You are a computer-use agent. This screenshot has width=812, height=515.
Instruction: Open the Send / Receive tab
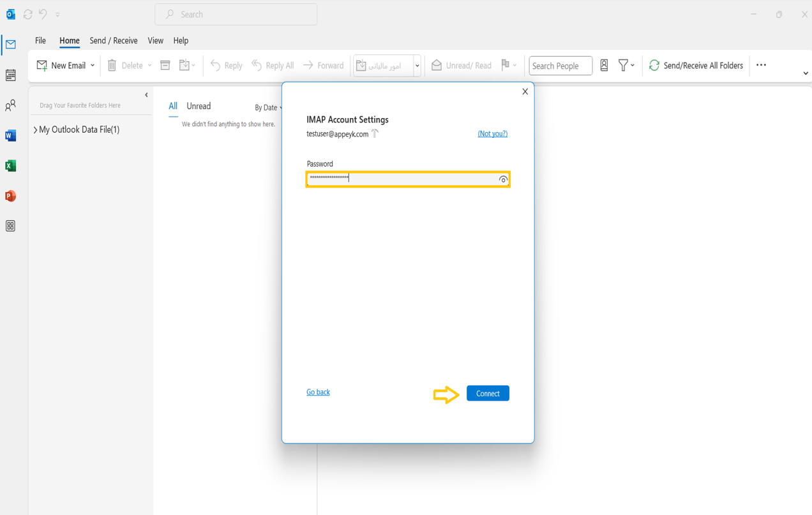(114, 40)
